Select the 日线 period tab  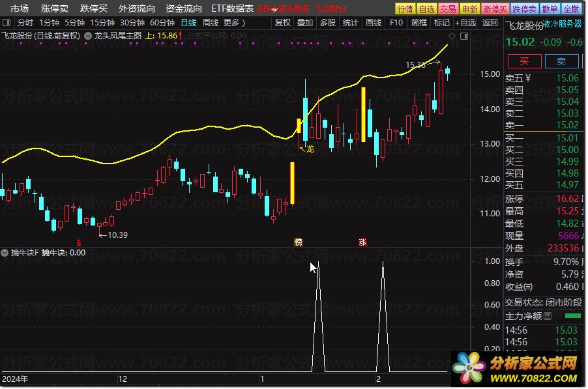coord(188,23)
